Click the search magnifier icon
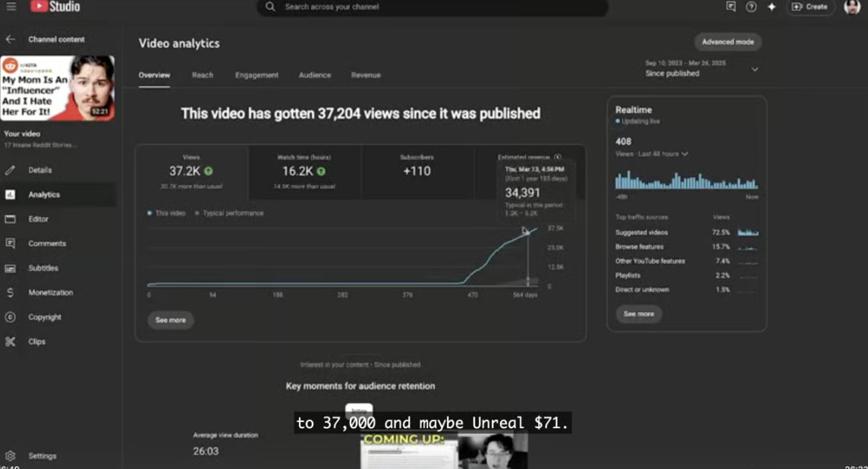868x469 pixels. pos(270,7)
